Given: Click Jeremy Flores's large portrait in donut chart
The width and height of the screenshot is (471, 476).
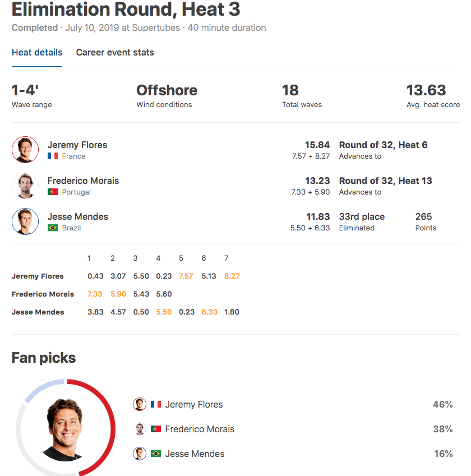Looking at the screenshot, I should [65, 429].
